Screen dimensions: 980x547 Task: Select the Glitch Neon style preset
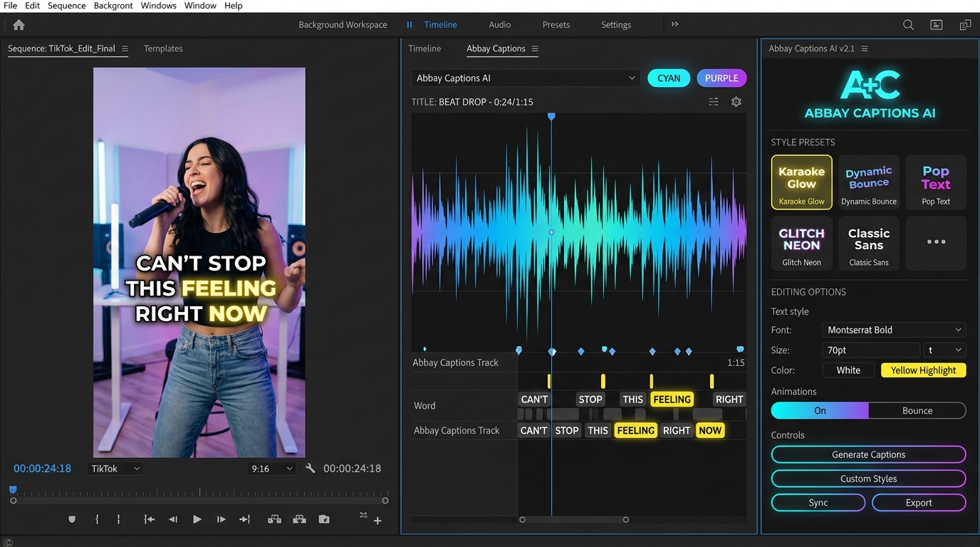(801, 244)
